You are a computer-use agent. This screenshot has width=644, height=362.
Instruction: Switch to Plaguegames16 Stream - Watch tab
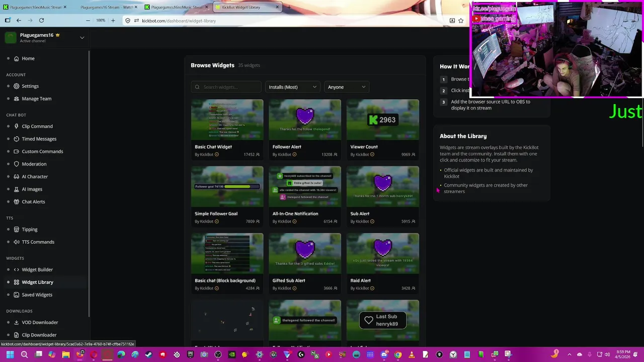point(107,7)
